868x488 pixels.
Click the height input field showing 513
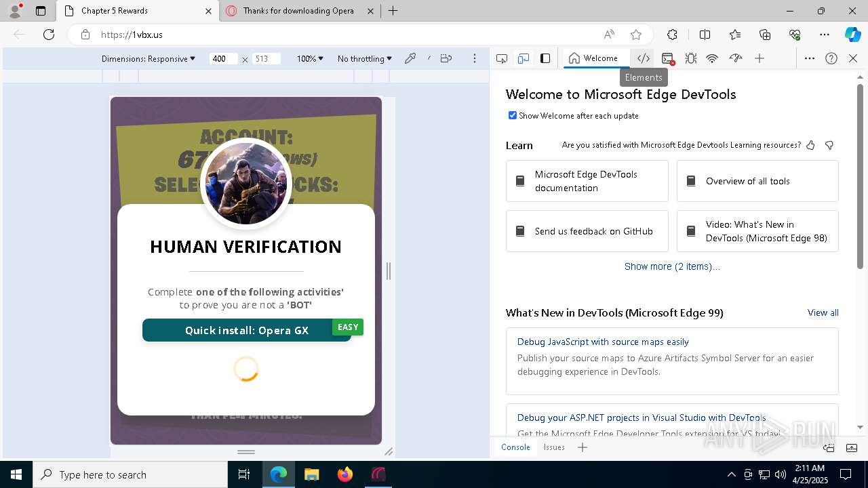266,59
